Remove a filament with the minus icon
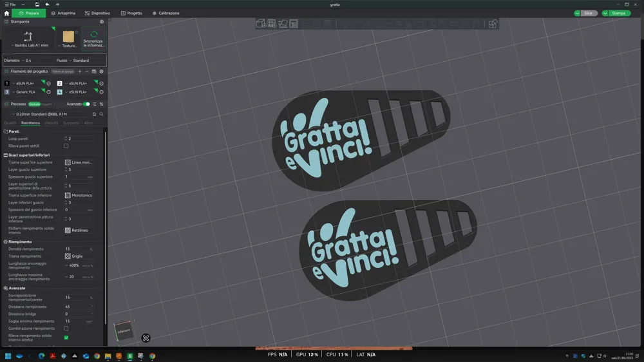Viewport: 644px width, 362px height. point(87,71)
